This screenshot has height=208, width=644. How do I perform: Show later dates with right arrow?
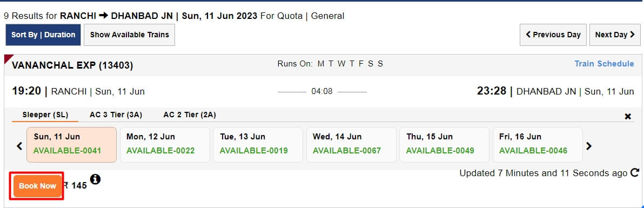click(588, 145)
